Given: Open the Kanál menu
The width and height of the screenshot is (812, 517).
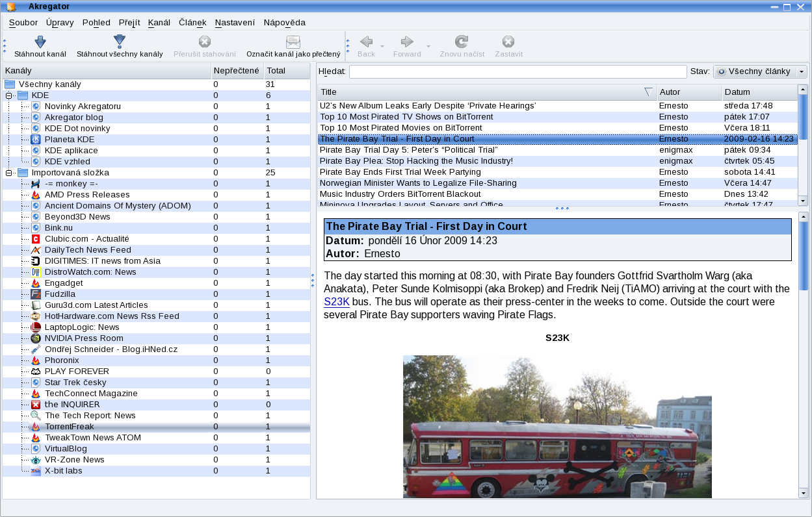Looking at the screenshot, I should pos(159,22).
